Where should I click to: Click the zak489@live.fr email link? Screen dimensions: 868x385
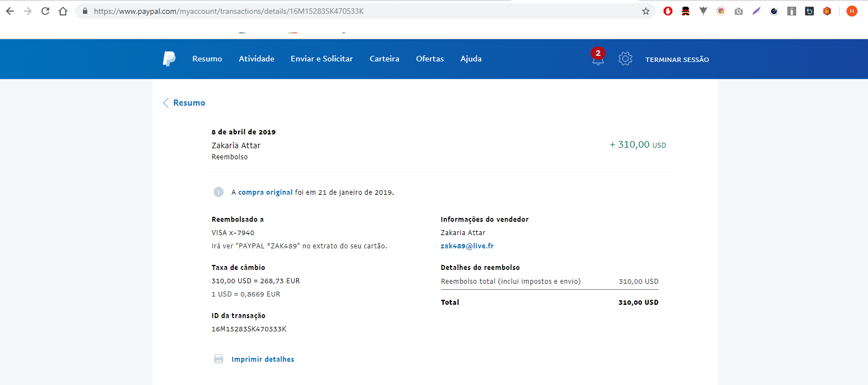[x=467, y=246]
